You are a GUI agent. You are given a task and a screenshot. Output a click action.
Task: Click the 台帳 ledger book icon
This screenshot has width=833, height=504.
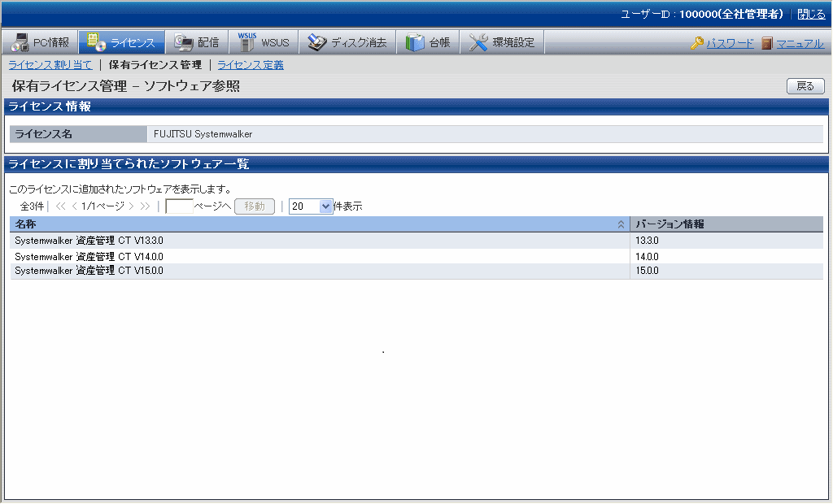pos(415,42)
